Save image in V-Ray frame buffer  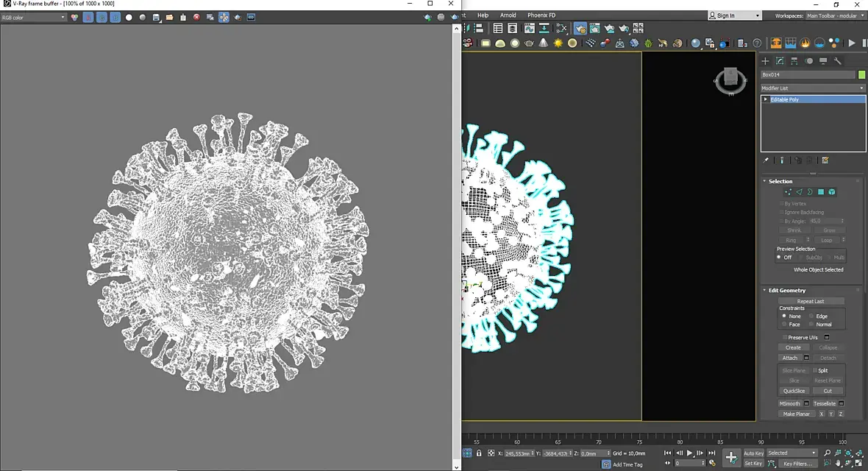pyautogui.click(x=157, y=17)
